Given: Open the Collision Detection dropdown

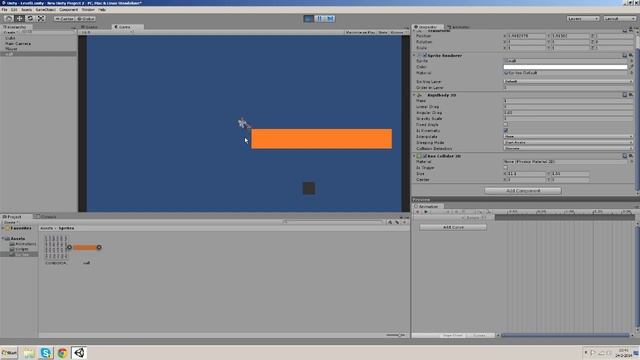Looking at the screenshot, I should coord(568,149).
